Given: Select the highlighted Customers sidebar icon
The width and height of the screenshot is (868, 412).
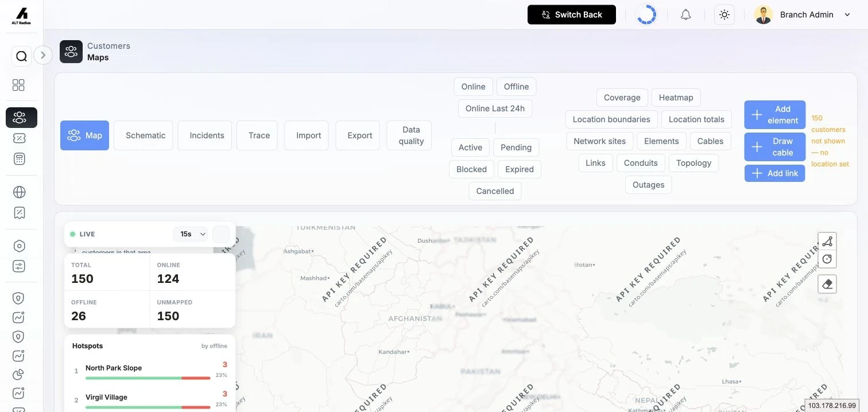Looking at the screenshot, I should (x=21, y=118).
